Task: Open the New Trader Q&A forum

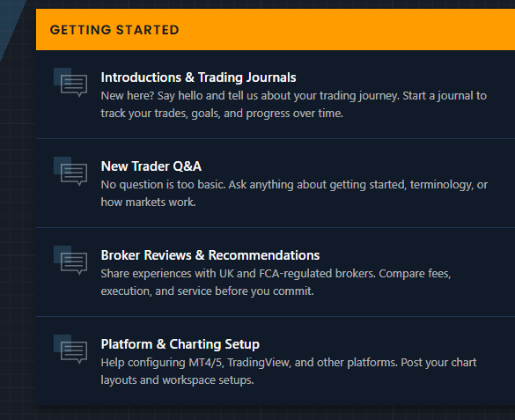Action: click(x=151, y=166)
